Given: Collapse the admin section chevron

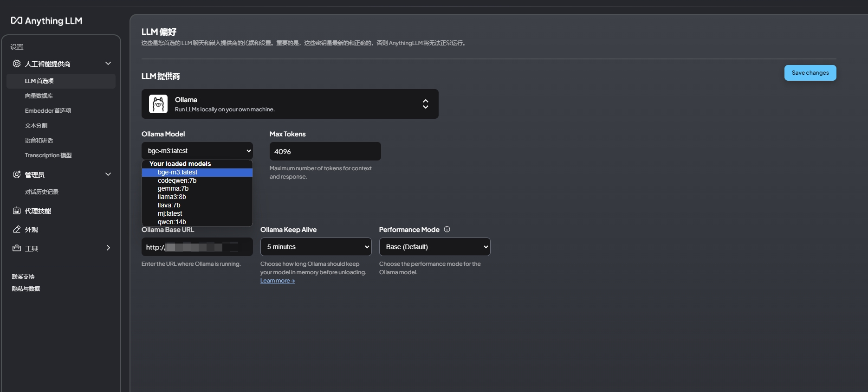Looking at the screenshot, I should pos(108,174).
